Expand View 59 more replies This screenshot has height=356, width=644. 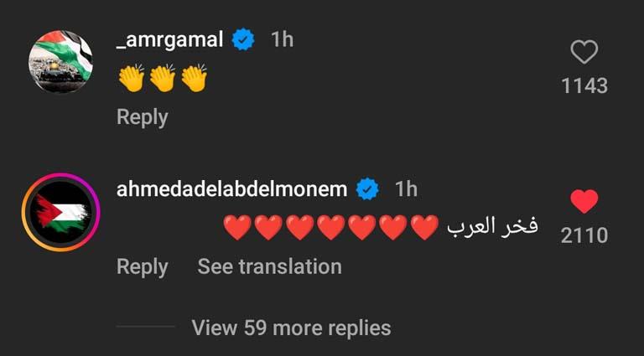click(291, 327)
